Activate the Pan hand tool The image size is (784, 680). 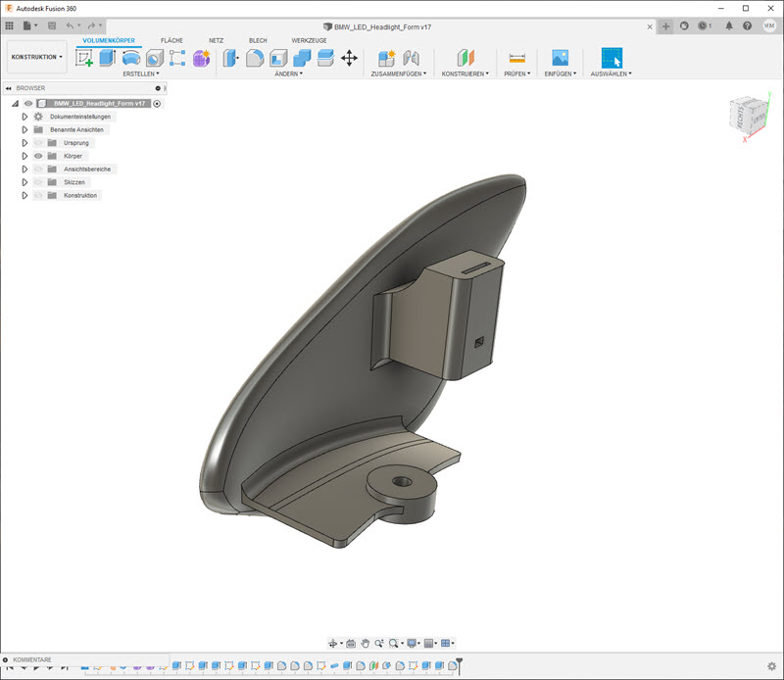tap(365, 643)
